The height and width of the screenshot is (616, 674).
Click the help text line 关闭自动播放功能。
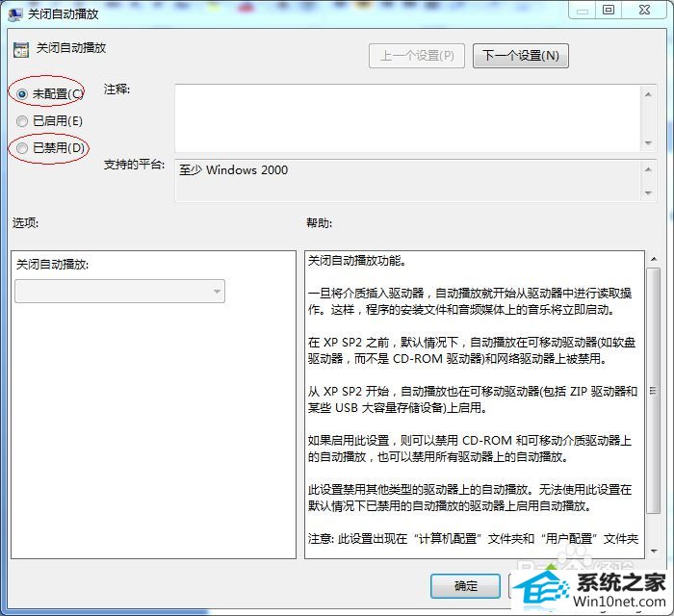356,261
